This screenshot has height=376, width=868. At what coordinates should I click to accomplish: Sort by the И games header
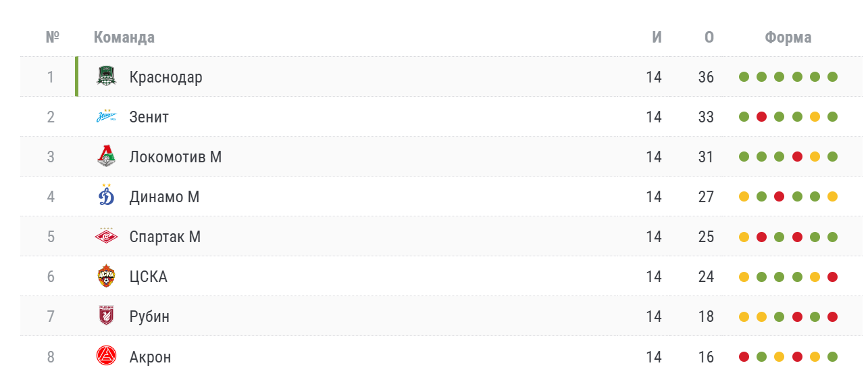point(657,37)
